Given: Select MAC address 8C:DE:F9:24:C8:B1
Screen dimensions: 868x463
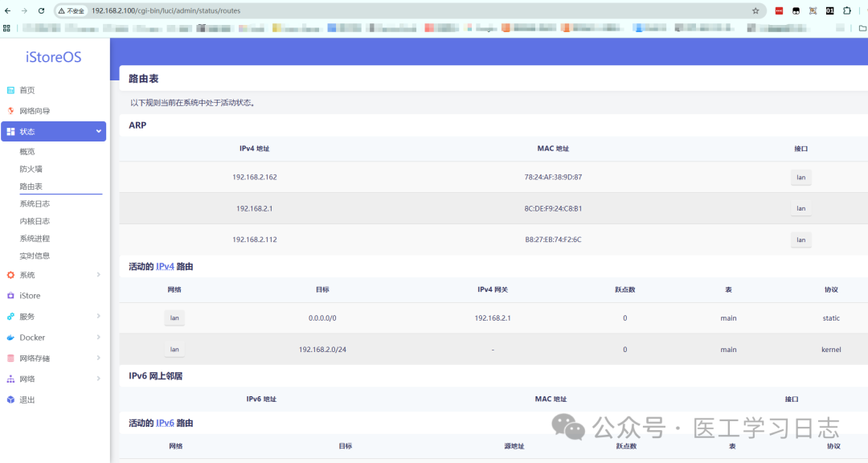Looking at the screenshot, I should click(553, 209).
